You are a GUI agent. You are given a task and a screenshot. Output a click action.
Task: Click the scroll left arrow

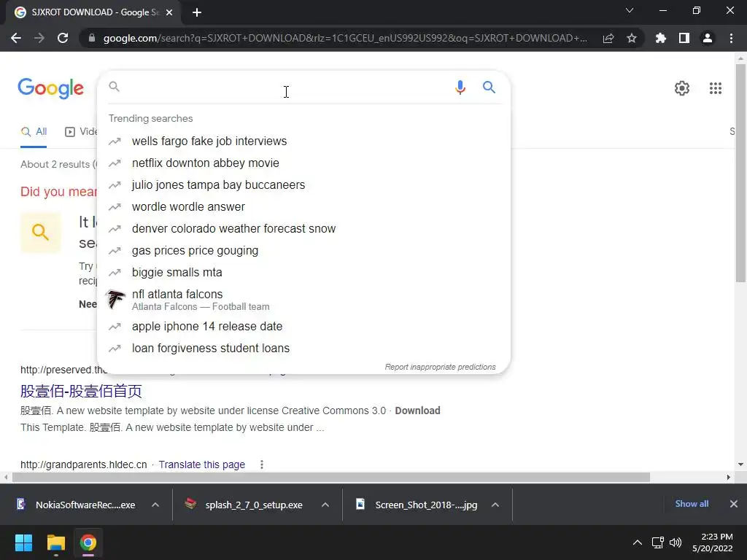[6, 477]
